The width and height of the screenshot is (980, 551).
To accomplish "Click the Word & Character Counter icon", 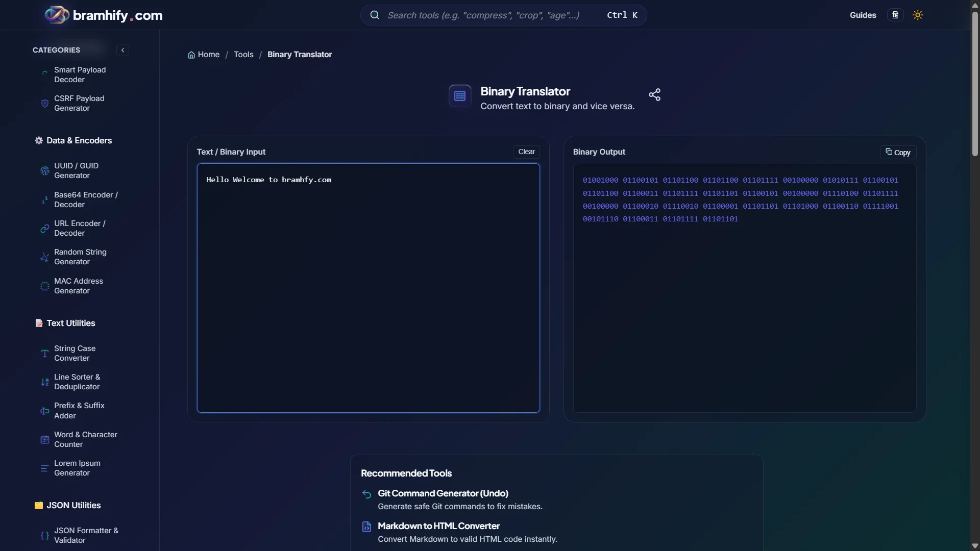I will click(45, 440).
